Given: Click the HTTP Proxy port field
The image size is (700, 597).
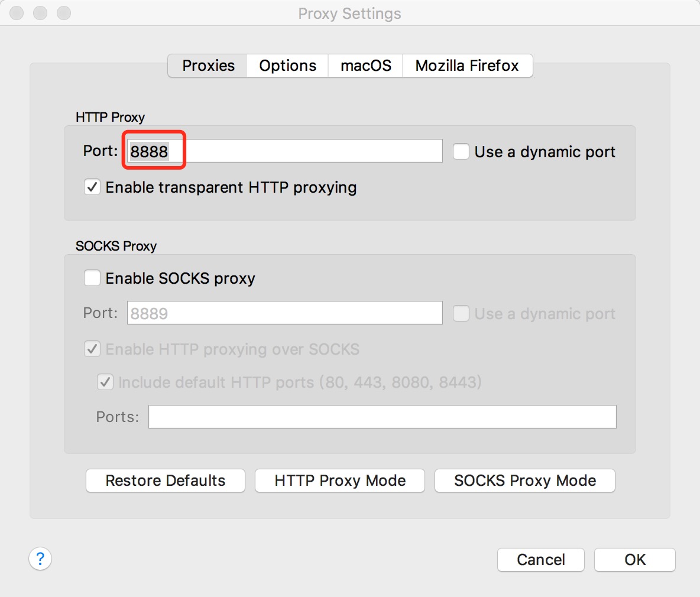Looking at the screenshot, I should pyautogui.click(x=285, y=151).
